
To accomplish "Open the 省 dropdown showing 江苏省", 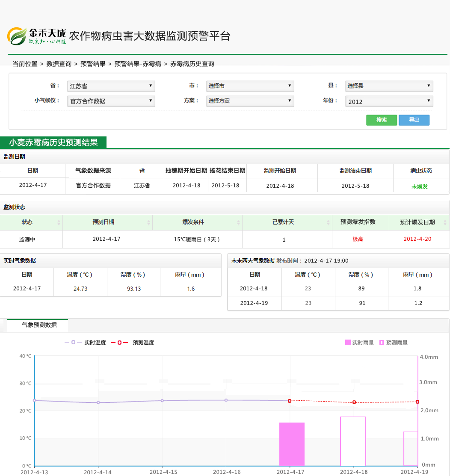I will 111,86.
